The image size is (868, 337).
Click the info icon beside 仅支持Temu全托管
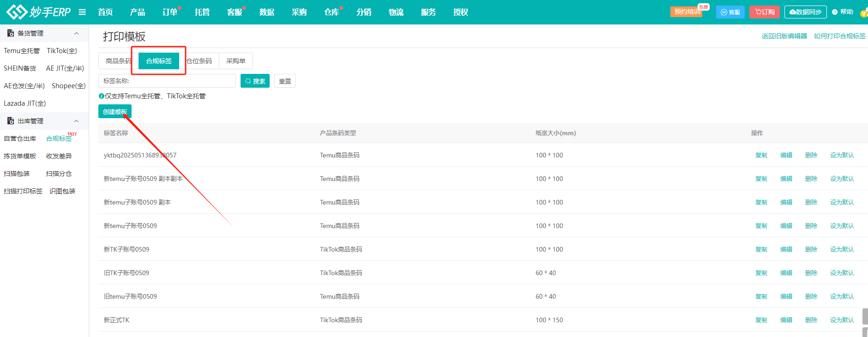[x=101, y=96]
